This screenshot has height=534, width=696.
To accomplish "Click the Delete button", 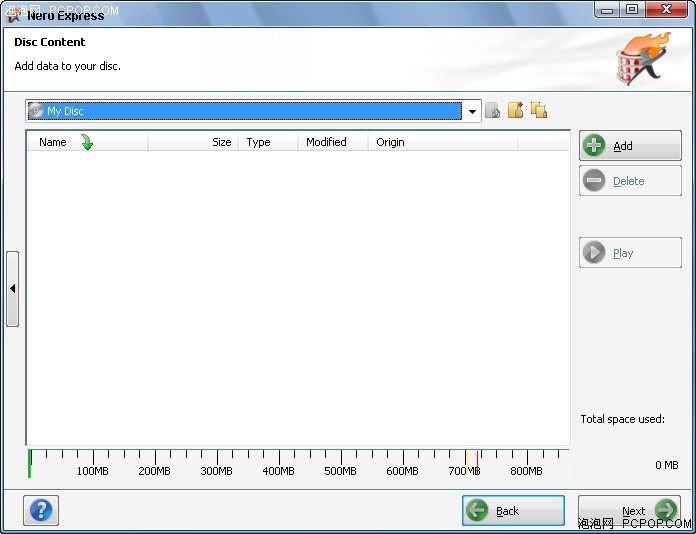I will 630,181.
